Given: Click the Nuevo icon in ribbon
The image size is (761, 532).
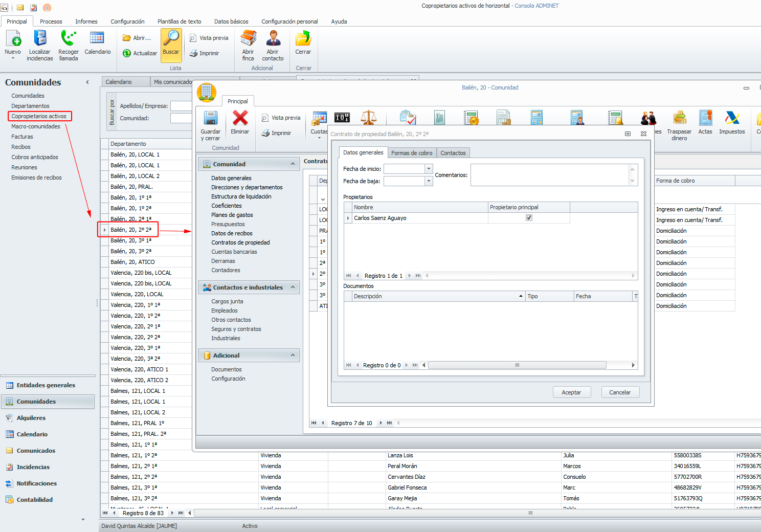Looking at the screenshot, I should coord(13,39).
